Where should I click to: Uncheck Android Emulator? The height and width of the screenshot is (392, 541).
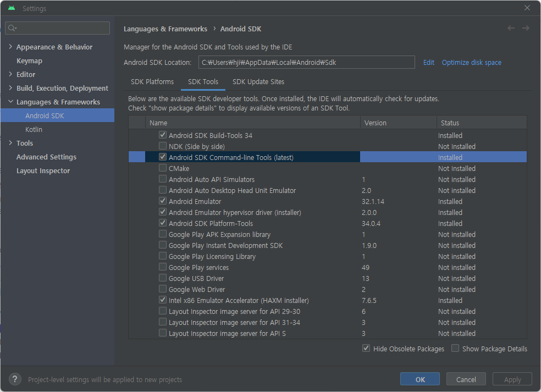pos(163,201)
